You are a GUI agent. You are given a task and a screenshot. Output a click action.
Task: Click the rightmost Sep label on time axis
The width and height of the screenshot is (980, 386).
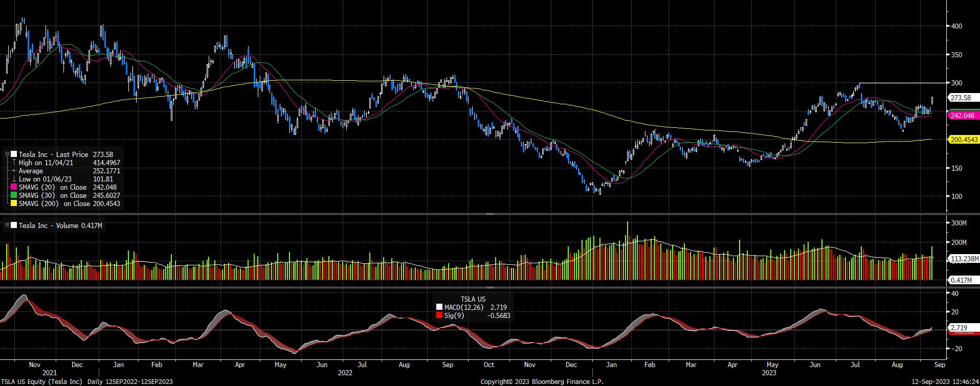(x=940, y=365)
